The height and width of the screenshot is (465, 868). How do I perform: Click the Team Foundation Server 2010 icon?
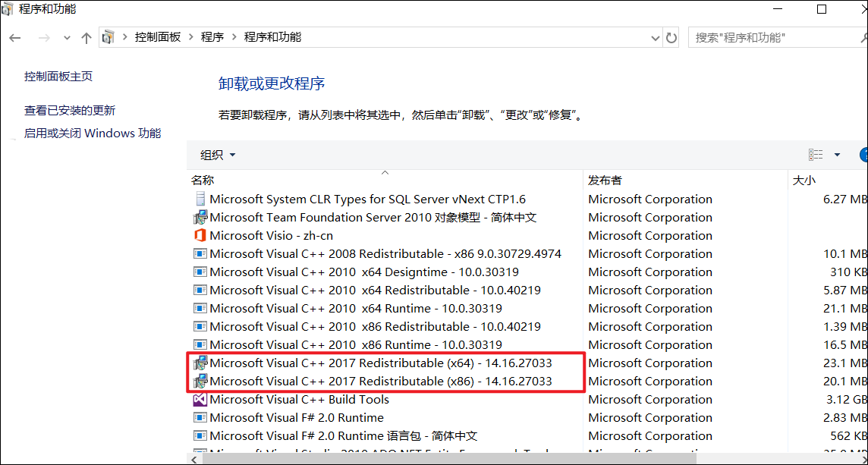(x=200, y=218)
